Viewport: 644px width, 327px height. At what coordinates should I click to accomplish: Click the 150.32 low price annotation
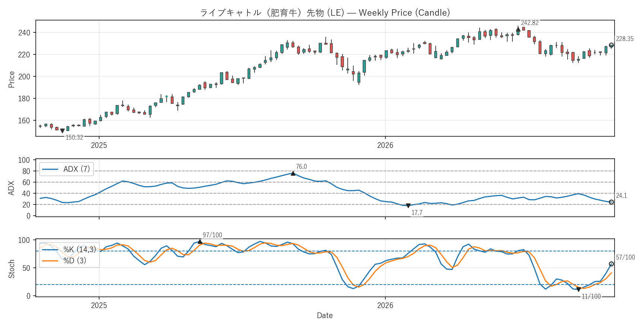[x=75, y=137]
